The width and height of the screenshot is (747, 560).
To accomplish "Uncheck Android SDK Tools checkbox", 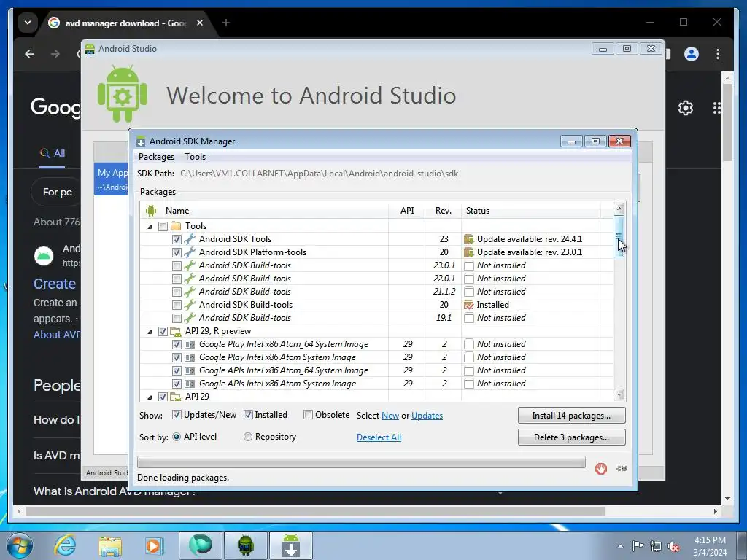I will click(x=177, y=239).
